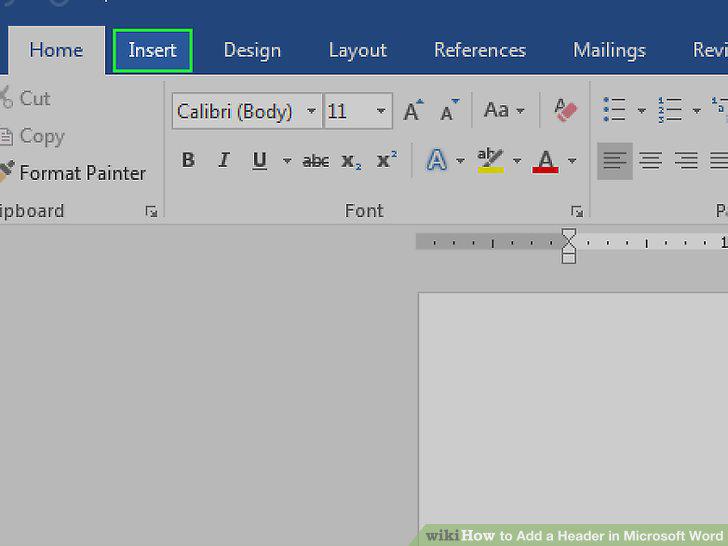Click the first line indent ruler marker
The image size is (728, 546).
tap(569, 234)
